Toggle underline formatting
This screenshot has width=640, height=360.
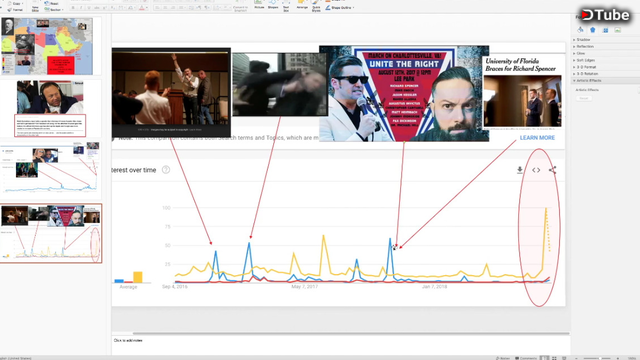[x=89, y=8]
